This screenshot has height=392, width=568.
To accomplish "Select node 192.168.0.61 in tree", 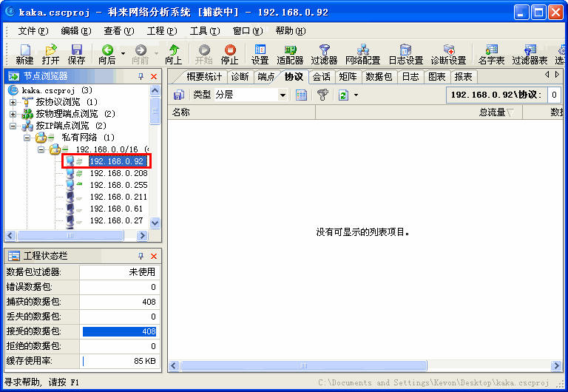I will click(x=116, y=209).
